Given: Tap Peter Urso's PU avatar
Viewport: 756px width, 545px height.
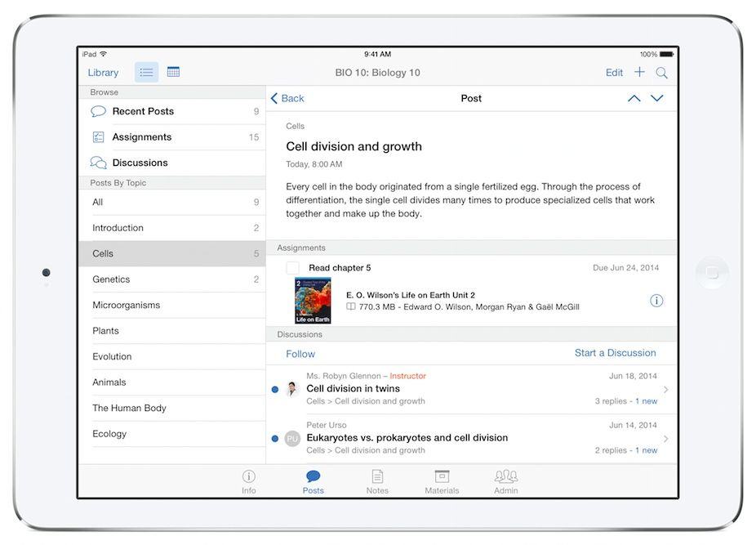Looking at the screenshot, I should tap(292, 439).
